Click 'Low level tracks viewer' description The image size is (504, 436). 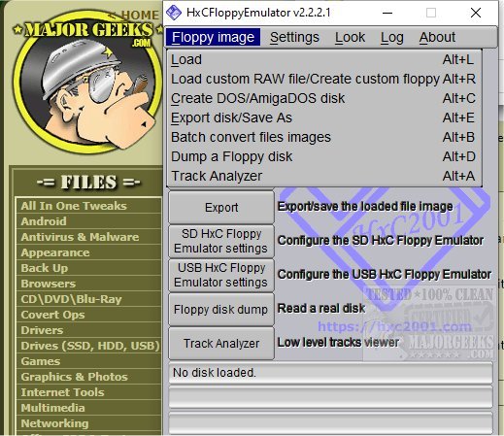(338, 343)
